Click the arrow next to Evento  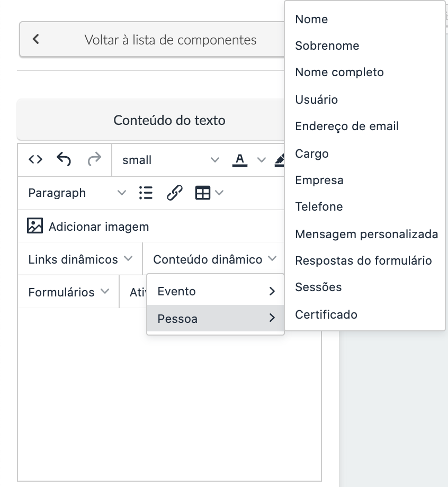coord(272,291)
